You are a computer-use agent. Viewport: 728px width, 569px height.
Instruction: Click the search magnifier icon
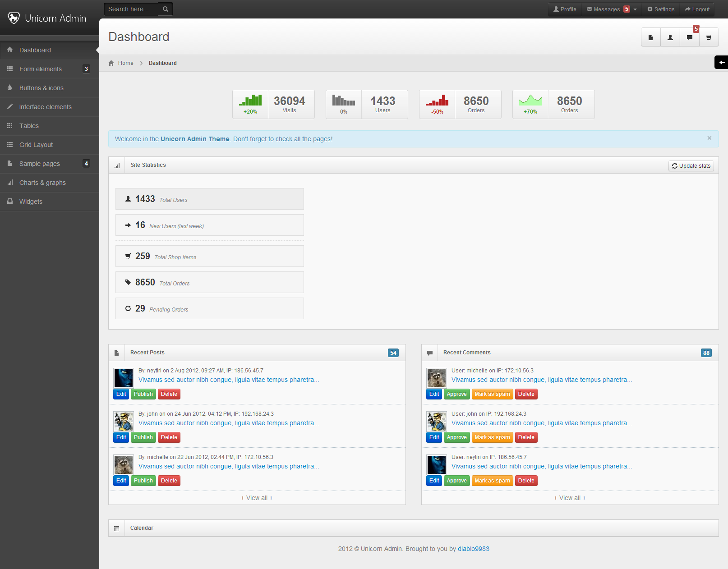coord(166,9)
